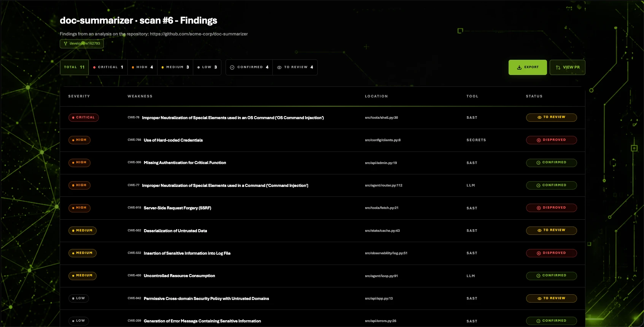Sort by the Severity column header
The height and width of the screenshot is (327, 644).
point(79,96)
